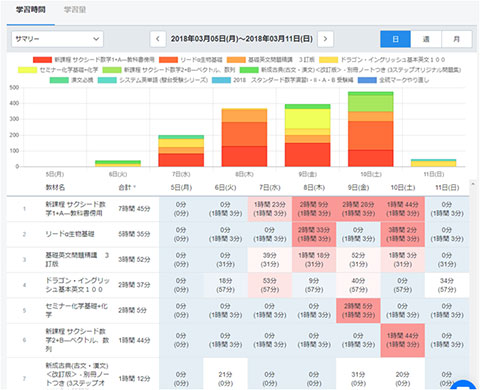480x390 pixels.
Task: Click the 10日(土) stacked bar
Action: 371,129
